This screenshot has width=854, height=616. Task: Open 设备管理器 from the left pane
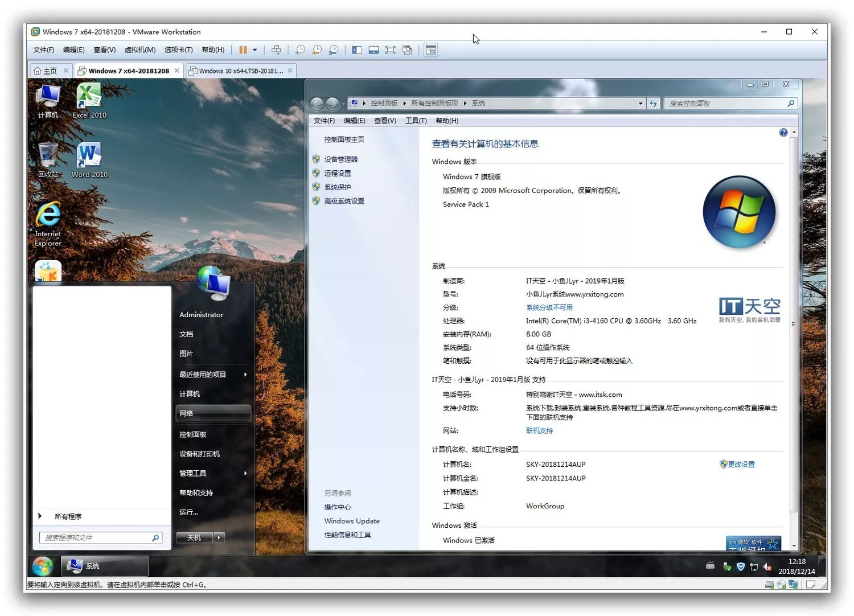tap(341, 159)
